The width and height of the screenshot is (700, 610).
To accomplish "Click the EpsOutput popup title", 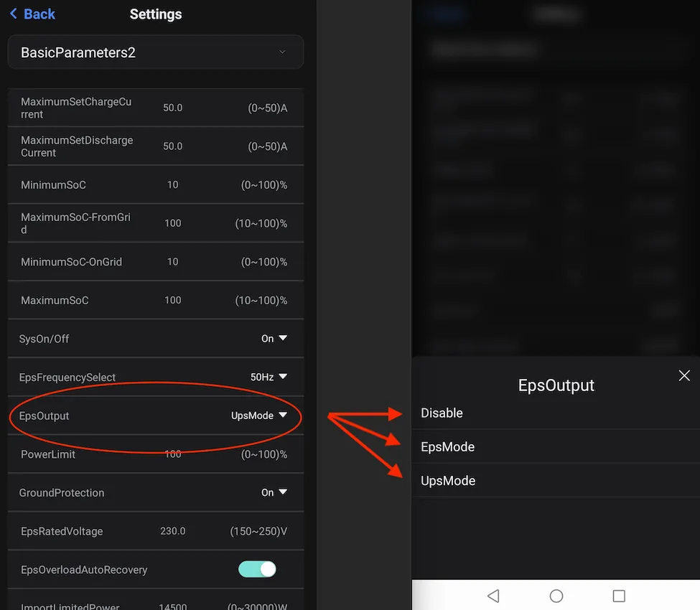I will coord(556,385).
